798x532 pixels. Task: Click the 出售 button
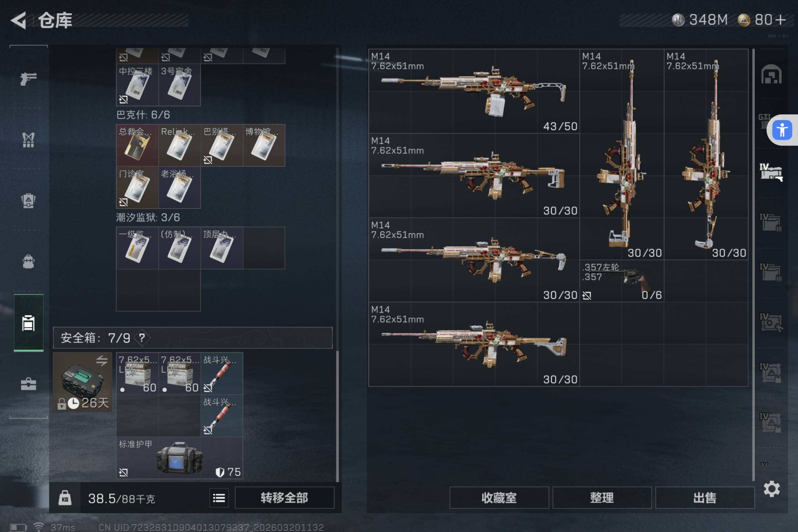pyautogui.click(x=705, y=498)
